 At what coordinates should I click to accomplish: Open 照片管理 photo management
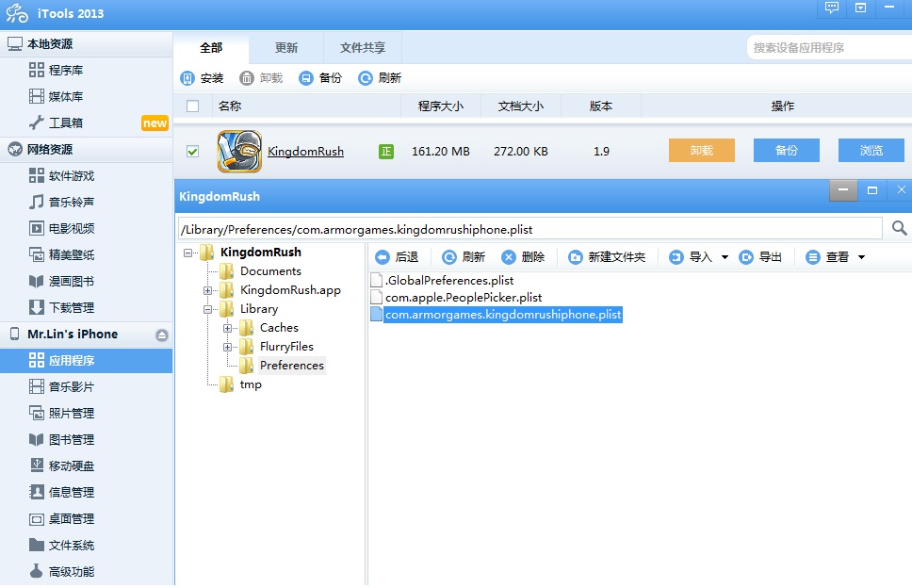tap(61, 414)
